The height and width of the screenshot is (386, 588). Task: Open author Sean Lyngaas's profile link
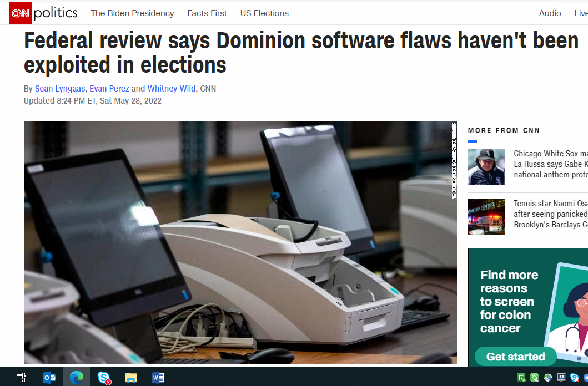60,89
